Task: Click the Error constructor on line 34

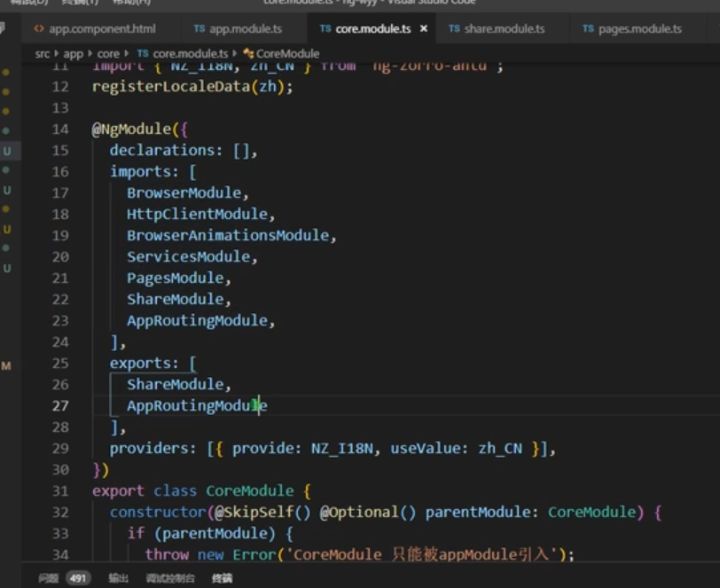Action: [x=254, y=554]
